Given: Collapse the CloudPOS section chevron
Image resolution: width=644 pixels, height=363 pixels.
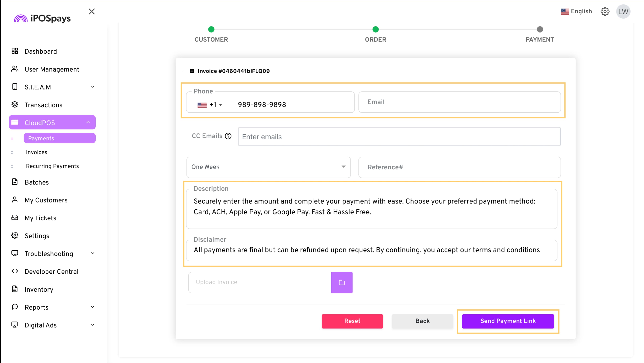Looking at the screenshot, I should tap(88, 122).
